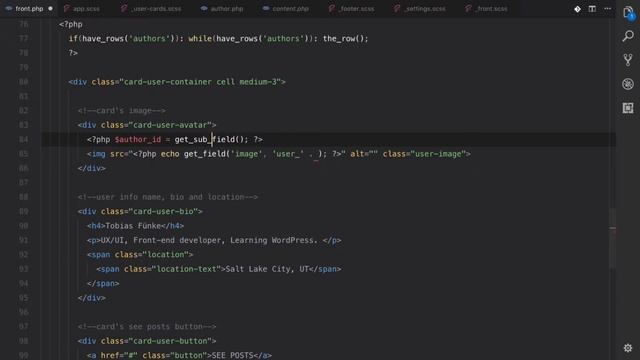Click the unsaved dot on front.php tab
The width and height of the screenshot is (640, 360).
[50, 8]
